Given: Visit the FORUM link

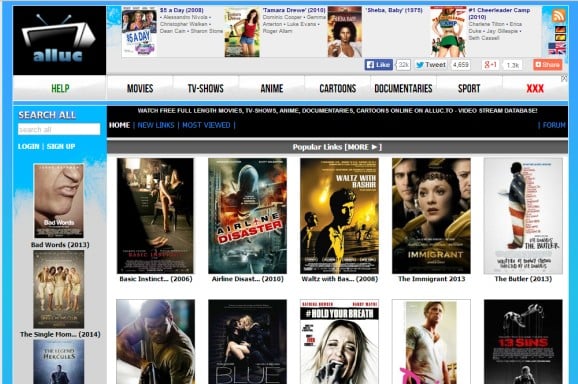Looking at the screenshot, I should tap(554, 125).
